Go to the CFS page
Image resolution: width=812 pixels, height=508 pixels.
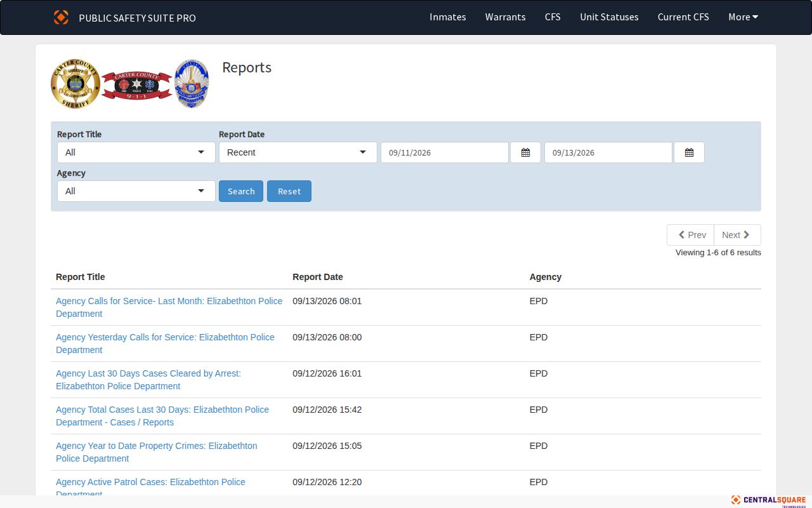tap(553, 17)
